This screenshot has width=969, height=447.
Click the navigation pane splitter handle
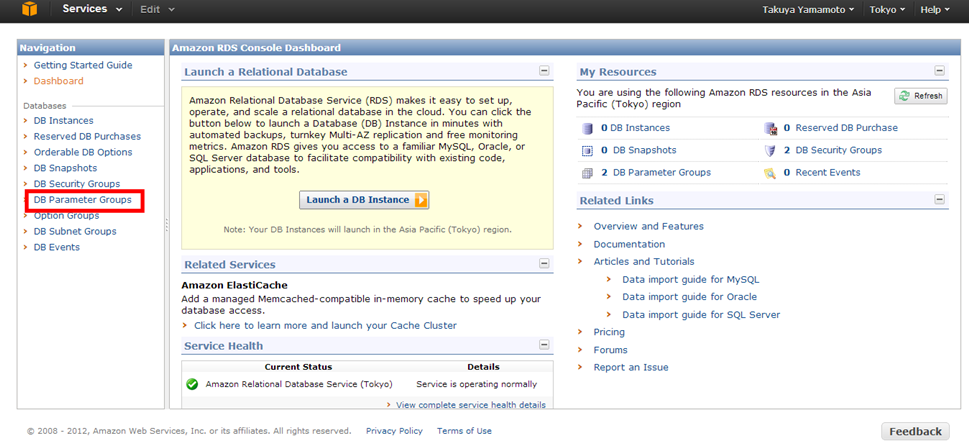point(167,225)
